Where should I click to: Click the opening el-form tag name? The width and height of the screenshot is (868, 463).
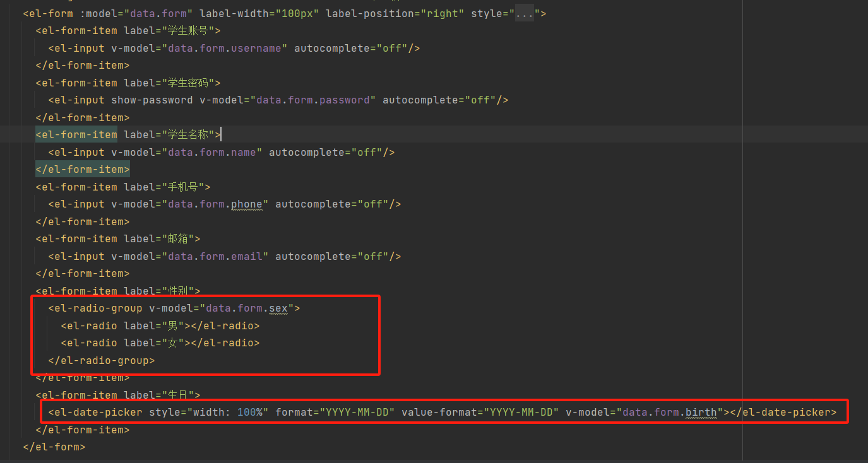tap(51, 13)
